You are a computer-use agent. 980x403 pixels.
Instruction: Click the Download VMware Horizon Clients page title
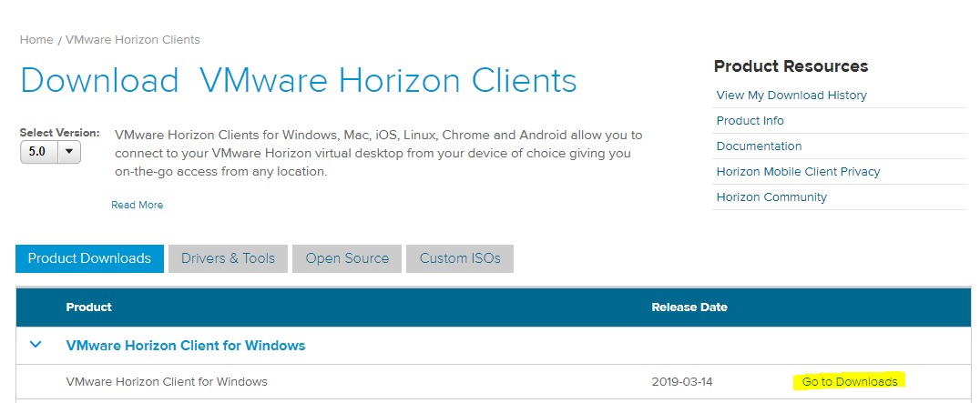(298, 80)
